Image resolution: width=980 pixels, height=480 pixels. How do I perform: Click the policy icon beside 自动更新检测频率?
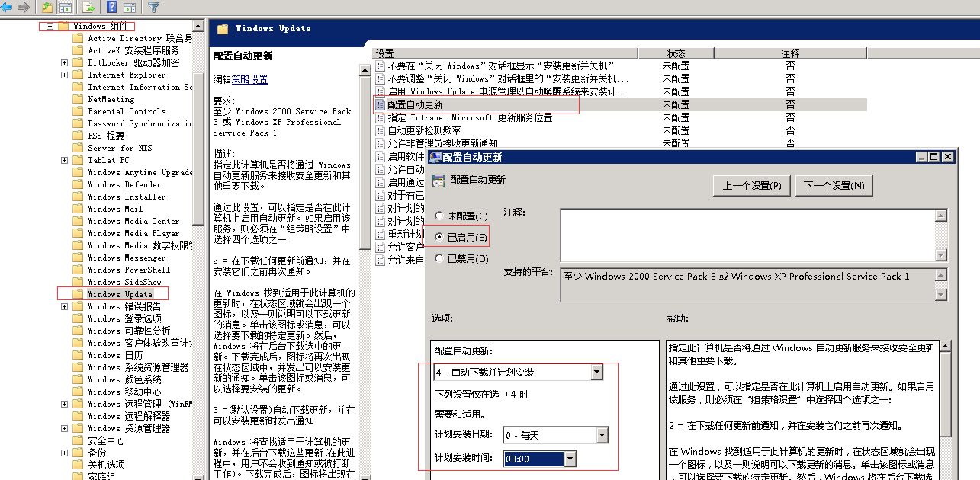380,130
